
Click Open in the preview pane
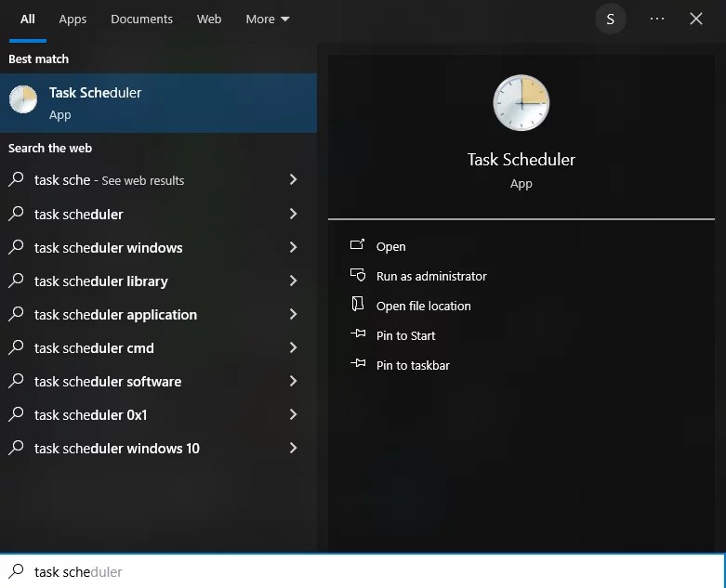390,246
